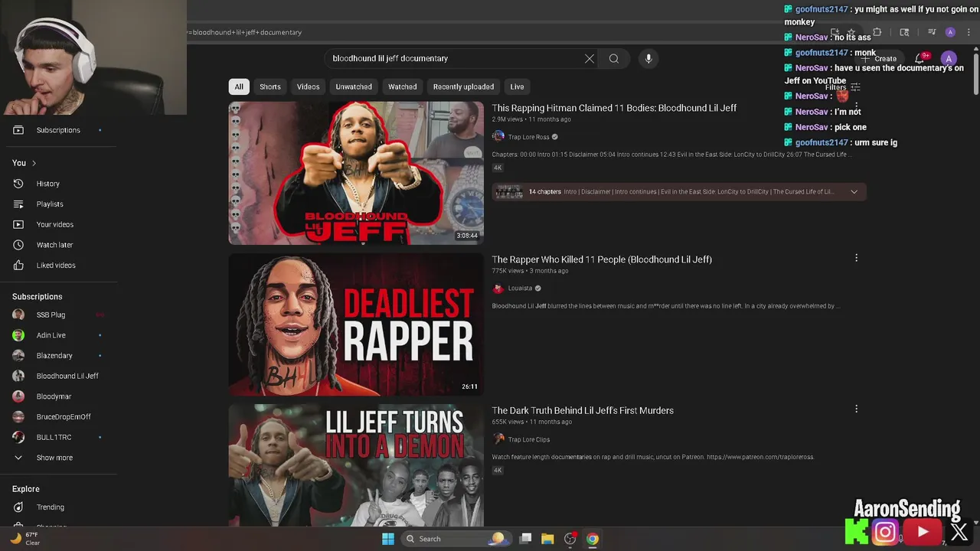
Task: Open the 'Rapping Hitman Claimed 11 Bodies' thumbnail
Action: 356,173
